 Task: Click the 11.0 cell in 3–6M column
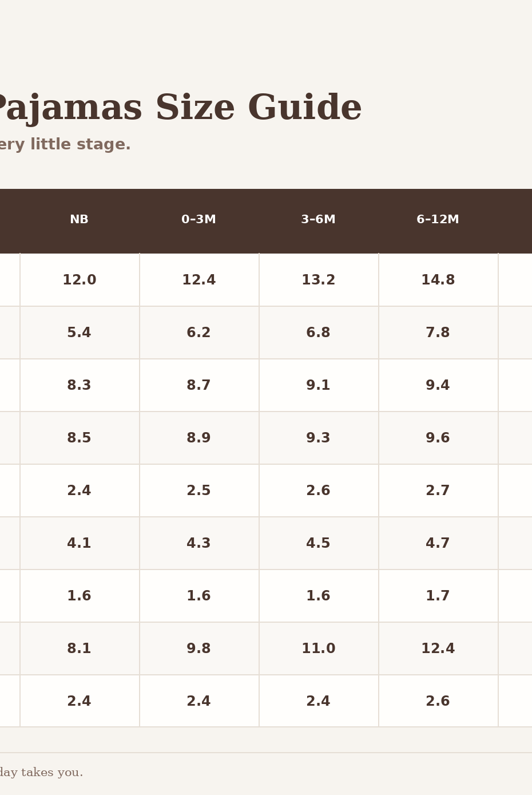click(x=319, y=648)
